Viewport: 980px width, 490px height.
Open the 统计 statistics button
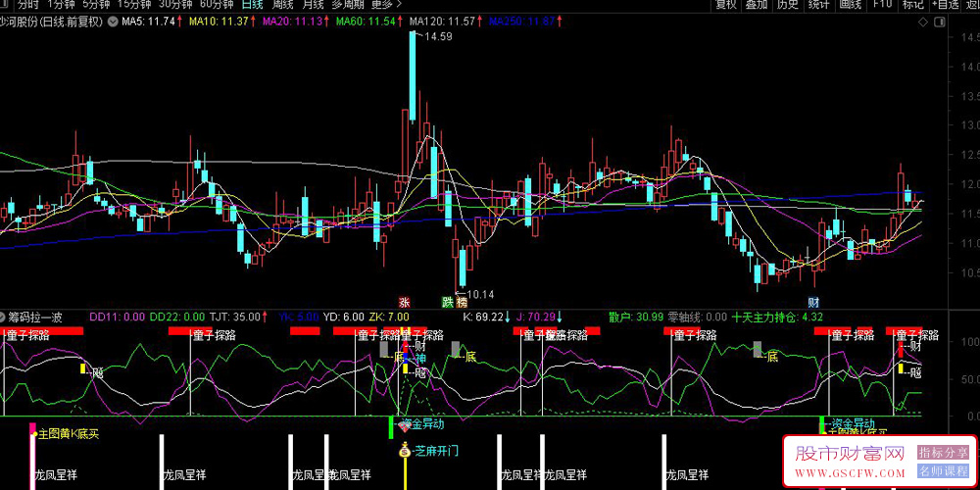(x=818, y=4)
